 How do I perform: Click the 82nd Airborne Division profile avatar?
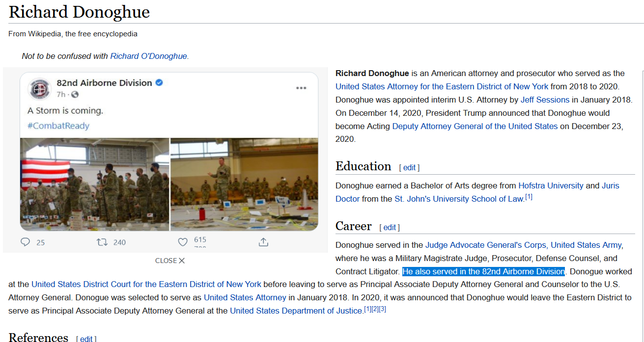pyautogui.click(x=40, y=88)
